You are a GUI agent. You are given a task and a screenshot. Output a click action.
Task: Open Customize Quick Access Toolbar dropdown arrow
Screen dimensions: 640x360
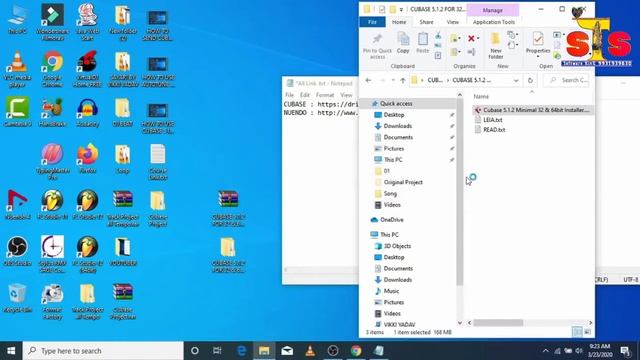tap(401, 9)
